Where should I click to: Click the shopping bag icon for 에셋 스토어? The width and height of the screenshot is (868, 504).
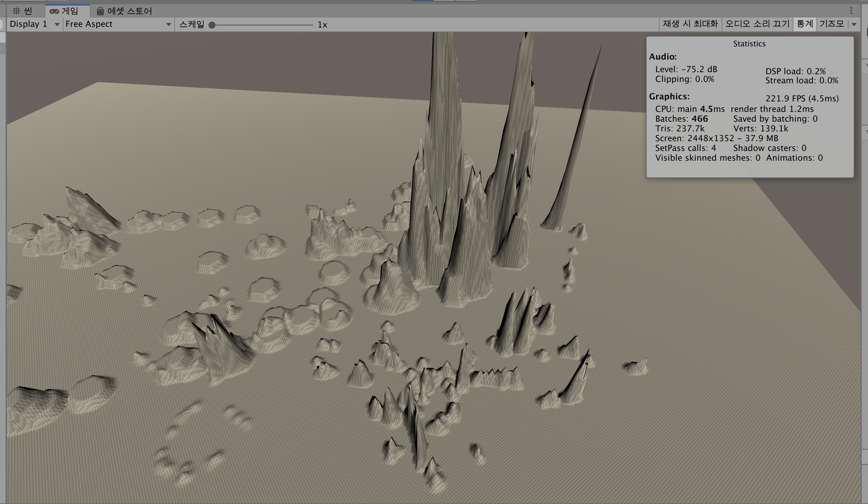pos(100,11)
